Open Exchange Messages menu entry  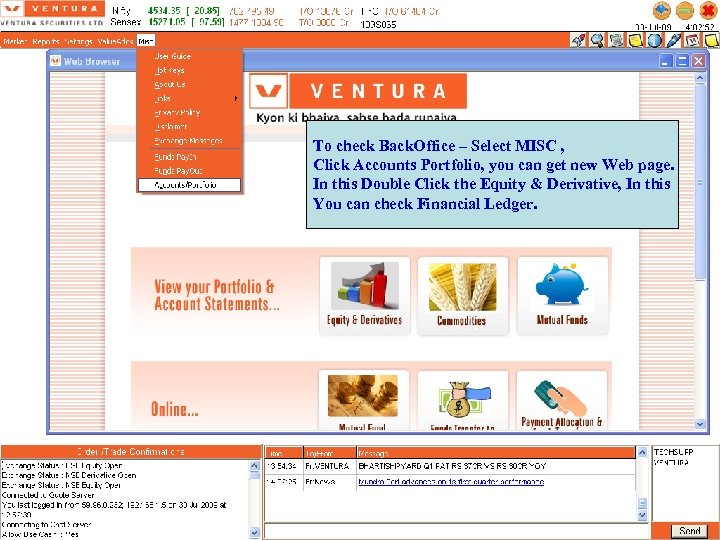189,141
